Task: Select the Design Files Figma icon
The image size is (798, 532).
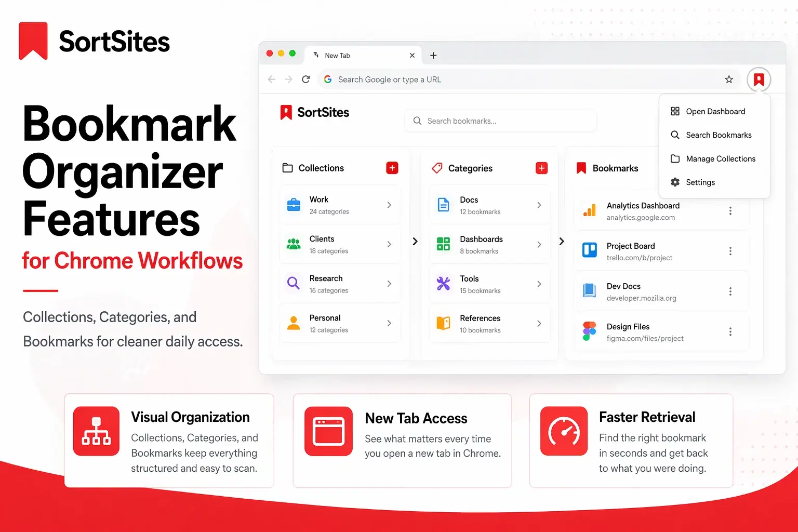Action: [589, 332]
